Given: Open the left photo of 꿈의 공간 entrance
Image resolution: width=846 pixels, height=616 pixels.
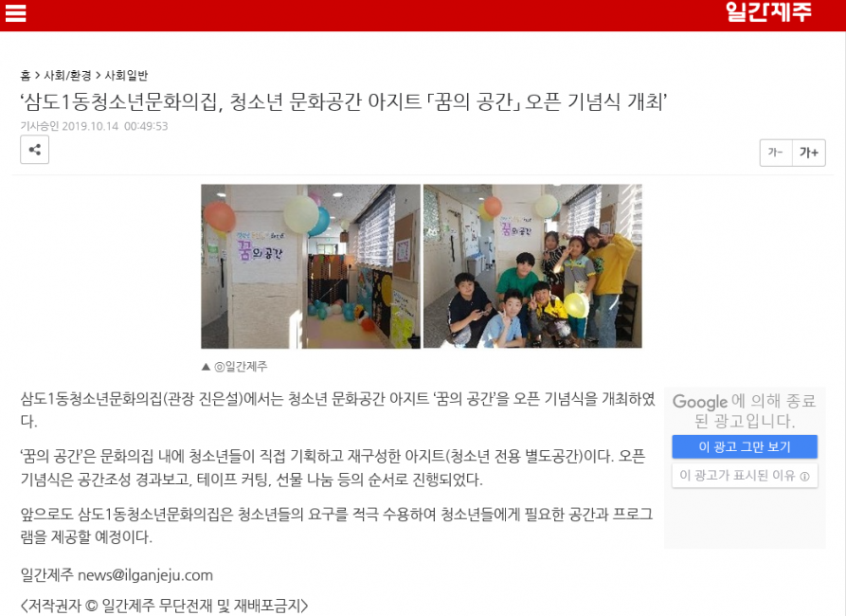Looking at the screenshot, I should click(x=310, y=266).
